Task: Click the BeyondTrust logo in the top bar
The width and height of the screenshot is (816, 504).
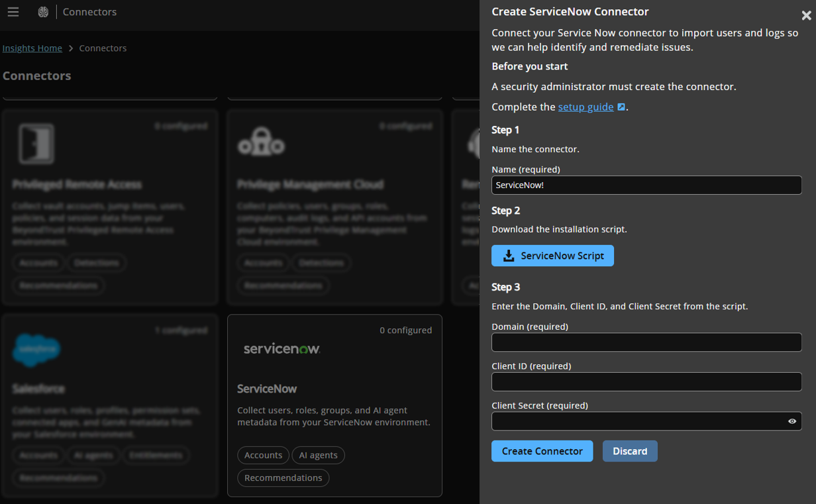Action: click(x=42, y=12)
